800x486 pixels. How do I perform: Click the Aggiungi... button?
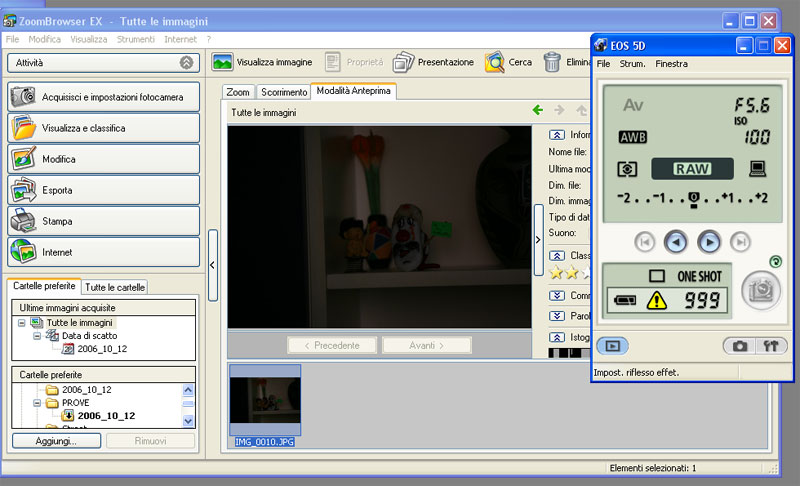[x=56, y=441]
